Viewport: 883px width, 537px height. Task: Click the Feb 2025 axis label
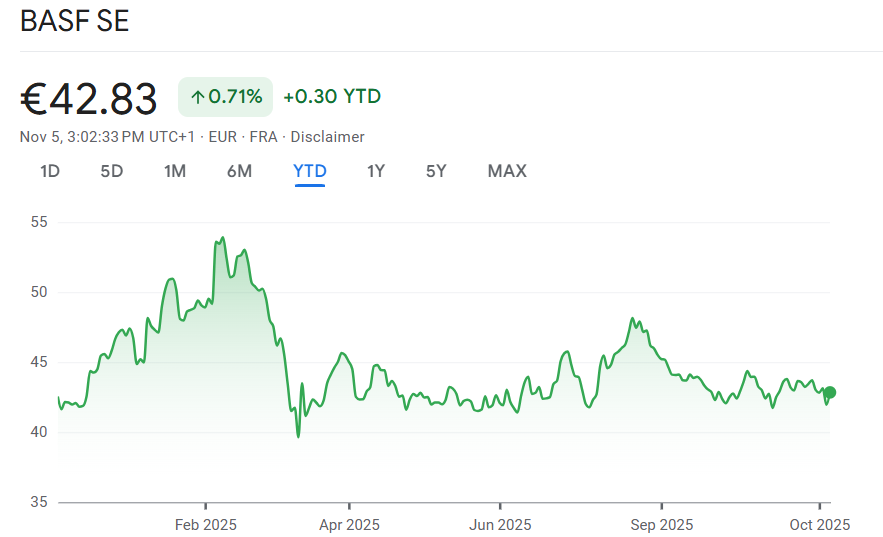pos(205,524)
